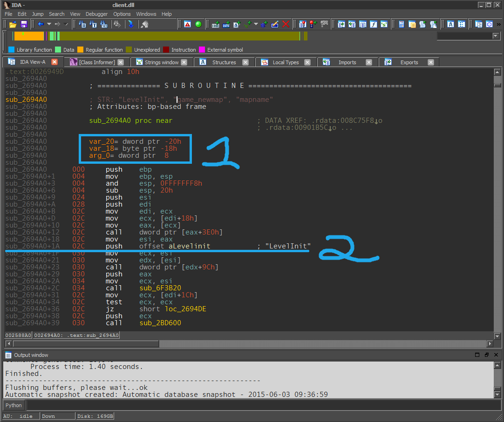Screen dimensions: 504x422
Task: Open the forward-history dropdown arrow
Action: [66, 24]
